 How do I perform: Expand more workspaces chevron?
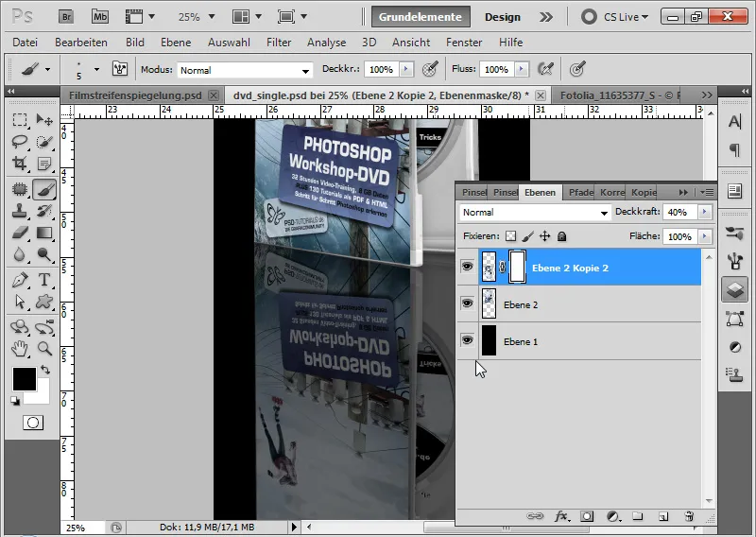546,17
